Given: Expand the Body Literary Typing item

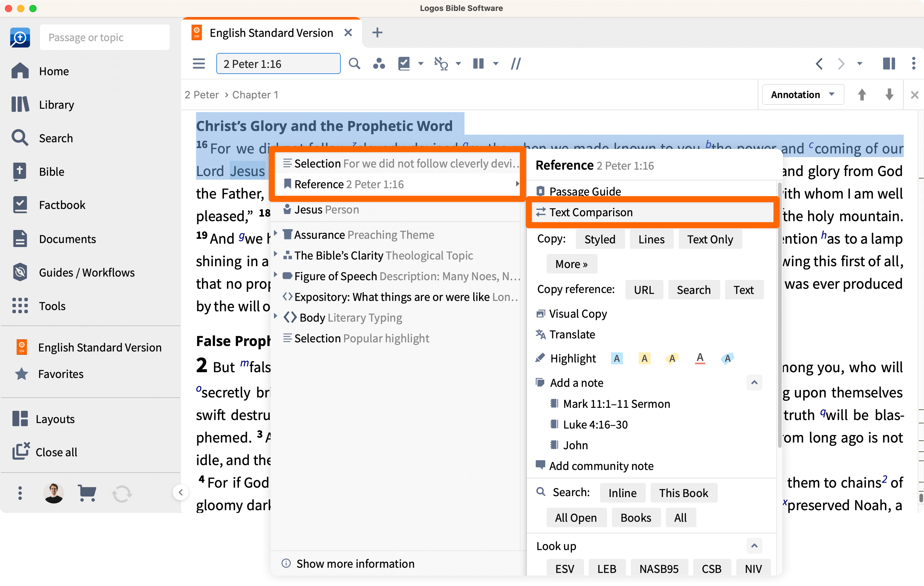Looking at the screenshot, I should (275, 316).
